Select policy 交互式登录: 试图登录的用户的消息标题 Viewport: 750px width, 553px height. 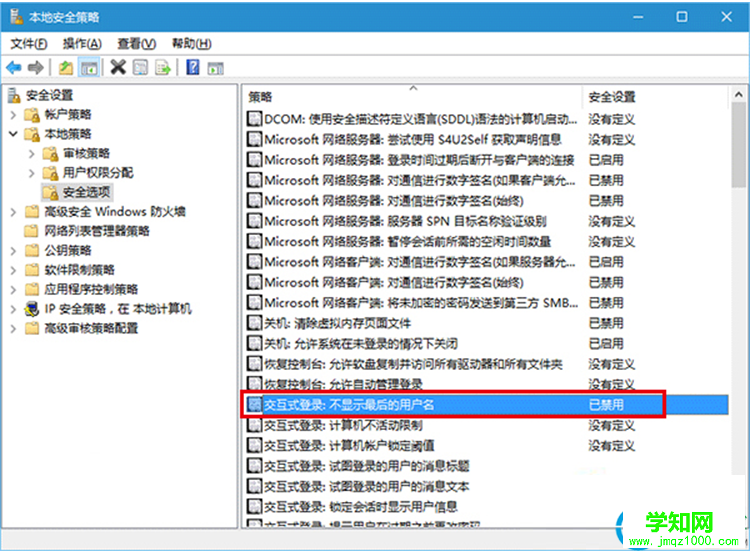(367, 466)
